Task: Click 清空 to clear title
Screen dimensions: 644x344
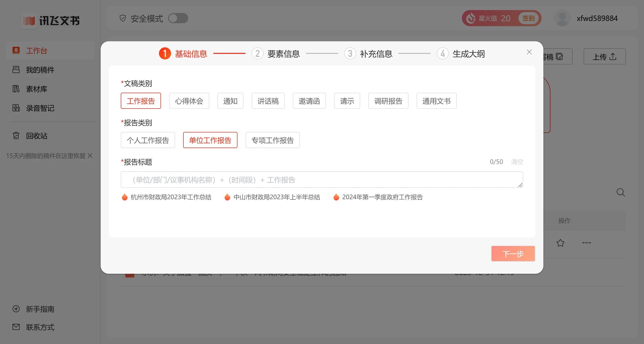Action: point(517,162)
